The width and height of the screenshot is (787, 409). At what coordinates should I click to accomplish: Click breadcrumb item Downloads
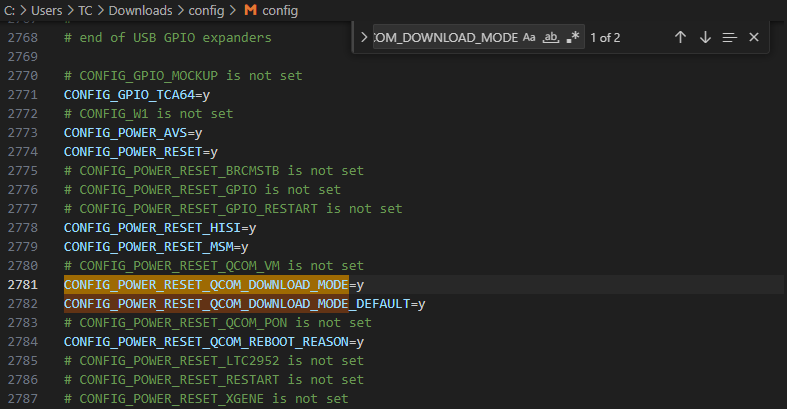coord(141,11)
